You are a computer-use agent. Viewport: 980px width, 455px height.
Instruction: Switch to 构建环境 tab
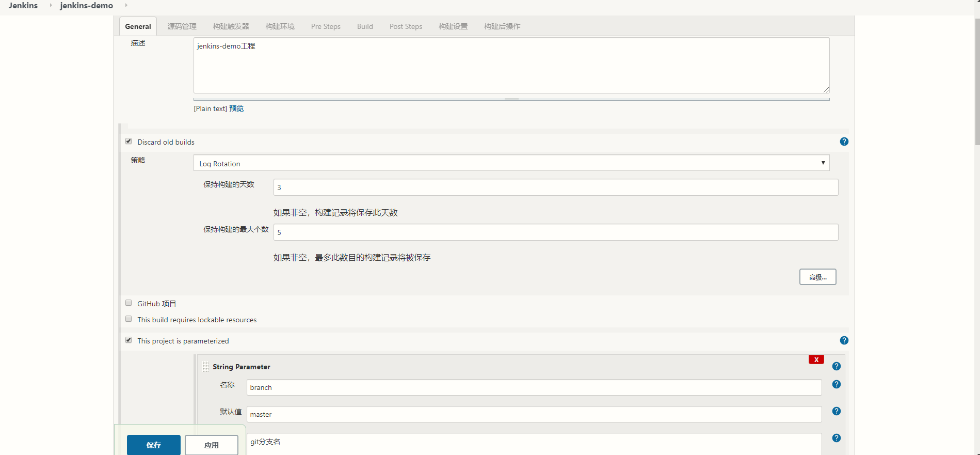click(280, 26)
